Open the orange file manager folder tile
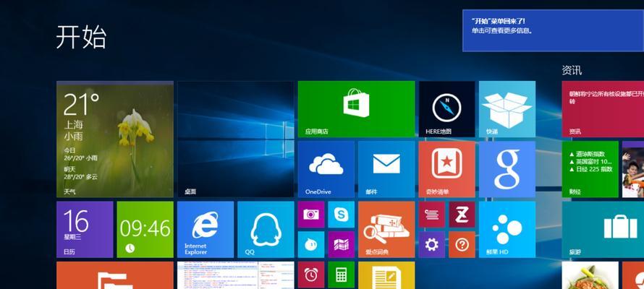 click(x=115, y=275)
